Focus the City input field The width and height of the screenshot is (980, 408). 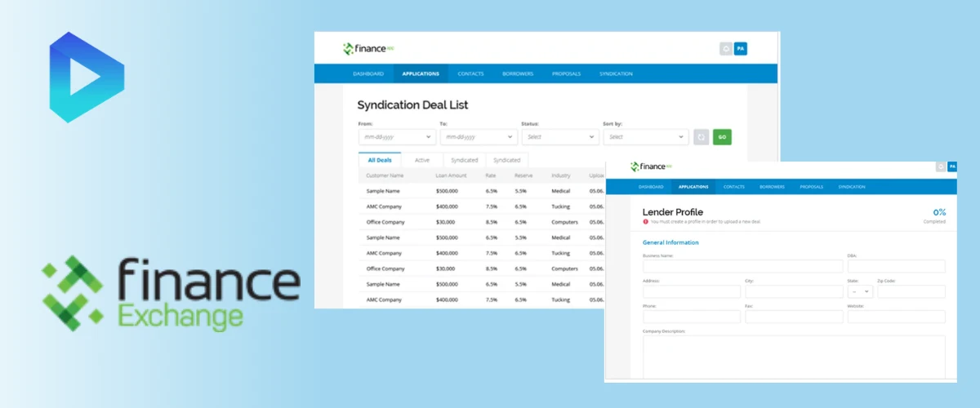click(x=794, y=291)
